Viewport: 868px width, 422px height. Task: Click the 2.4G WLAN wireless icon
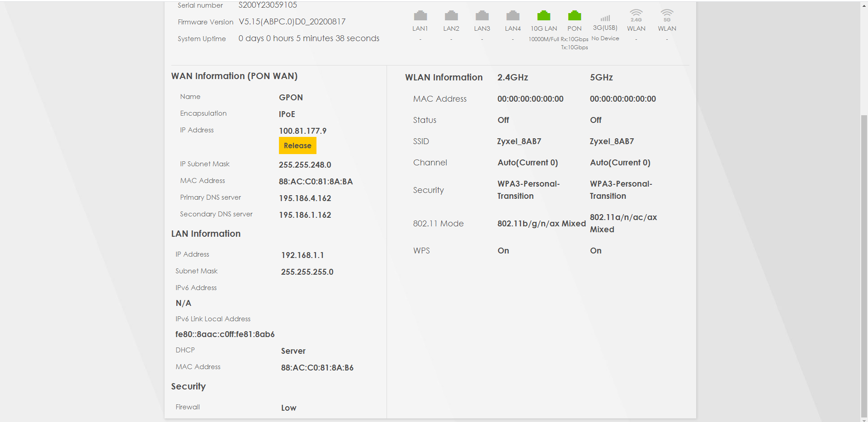[x=636, y=16]
